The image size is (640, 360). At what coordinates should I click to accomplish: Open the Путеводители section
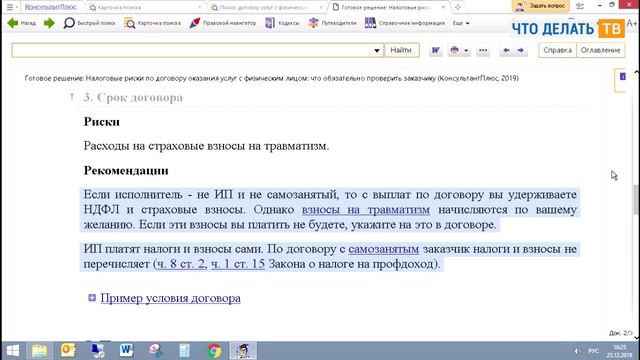click(332, 23)
